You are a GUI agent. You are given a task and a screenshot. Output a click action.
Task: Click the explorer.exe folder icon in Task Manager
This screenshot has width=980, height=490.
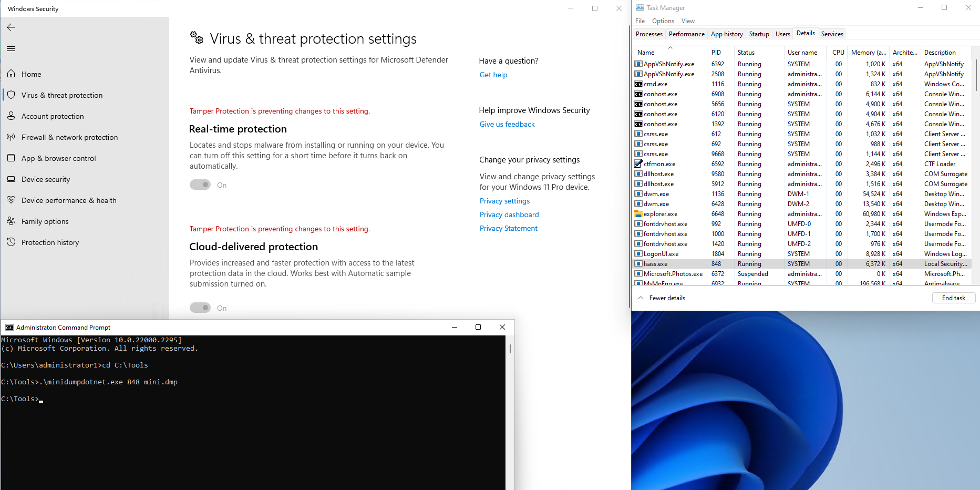click(638, 213)
